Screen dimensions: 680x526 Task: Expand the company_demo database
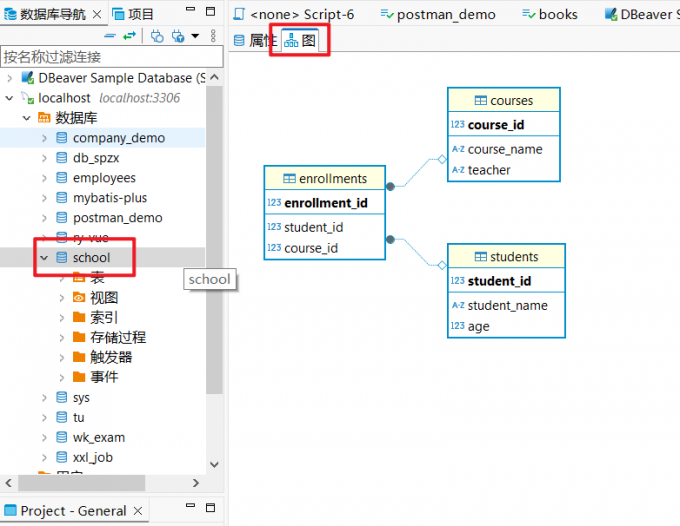44,138
